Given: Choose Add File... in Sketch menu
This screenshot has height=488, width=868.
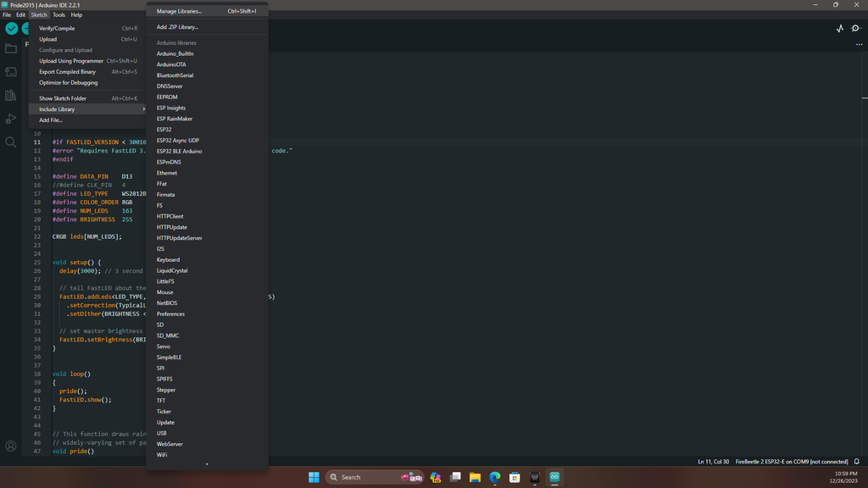Looking at the screenshot, I should pyautogui.click(x=88, y=120).
